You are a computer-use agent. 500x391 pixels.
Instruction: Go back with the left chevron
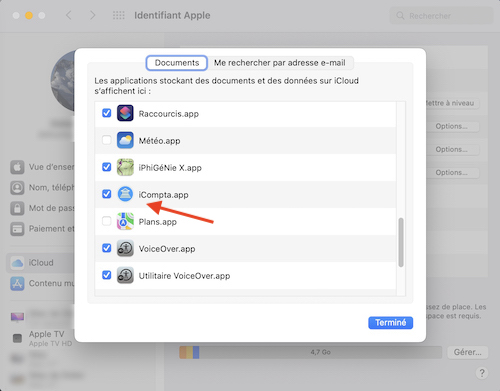point(69,15)
